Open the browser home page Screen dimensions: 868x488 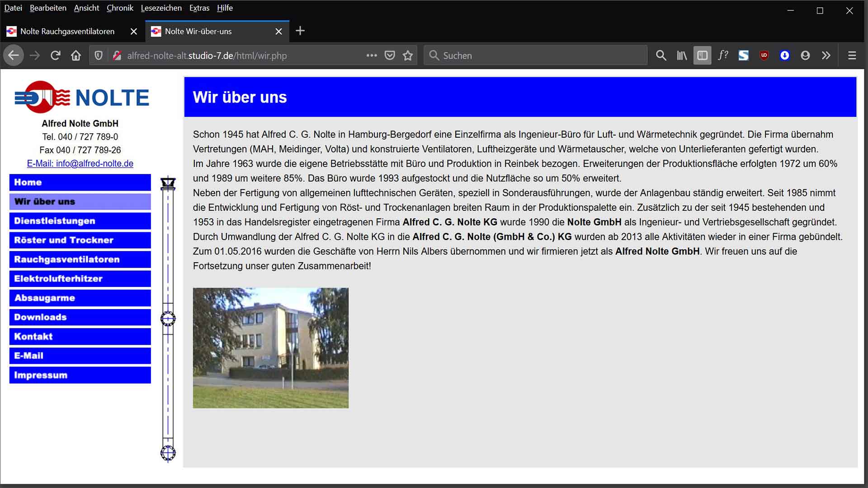click(x=76, y=56)
